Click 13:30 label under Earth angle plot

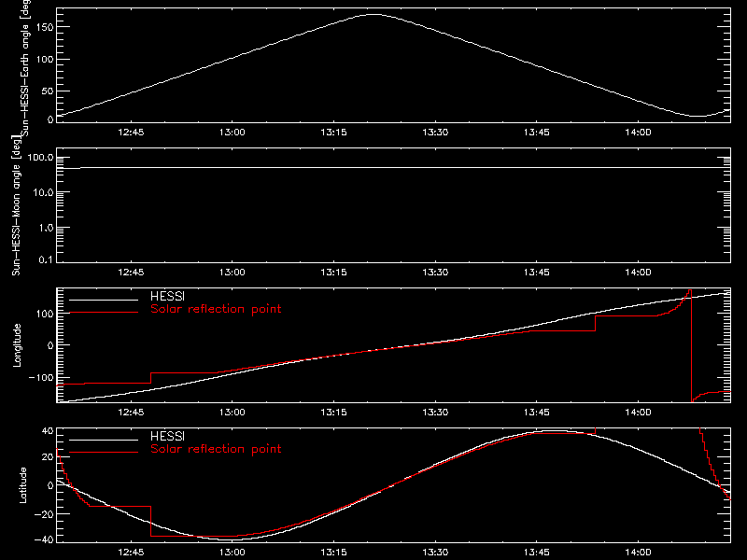(435, 133)
